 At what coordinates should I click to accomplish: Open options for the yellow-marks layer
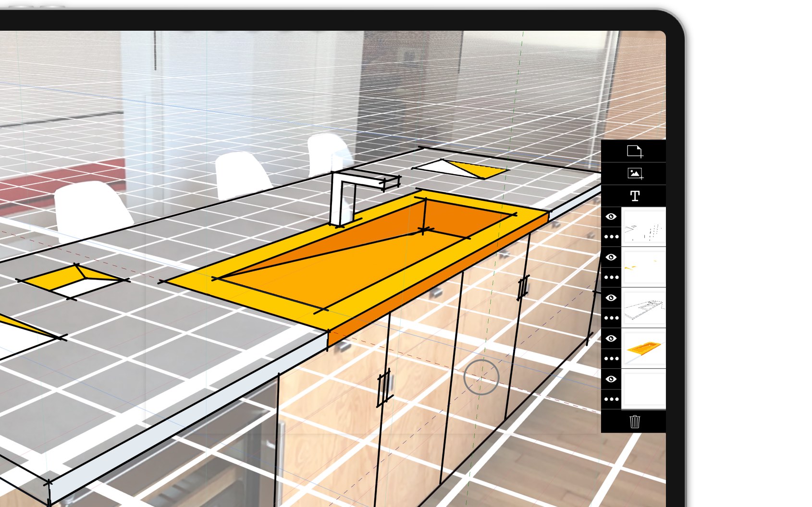point(611,277)
